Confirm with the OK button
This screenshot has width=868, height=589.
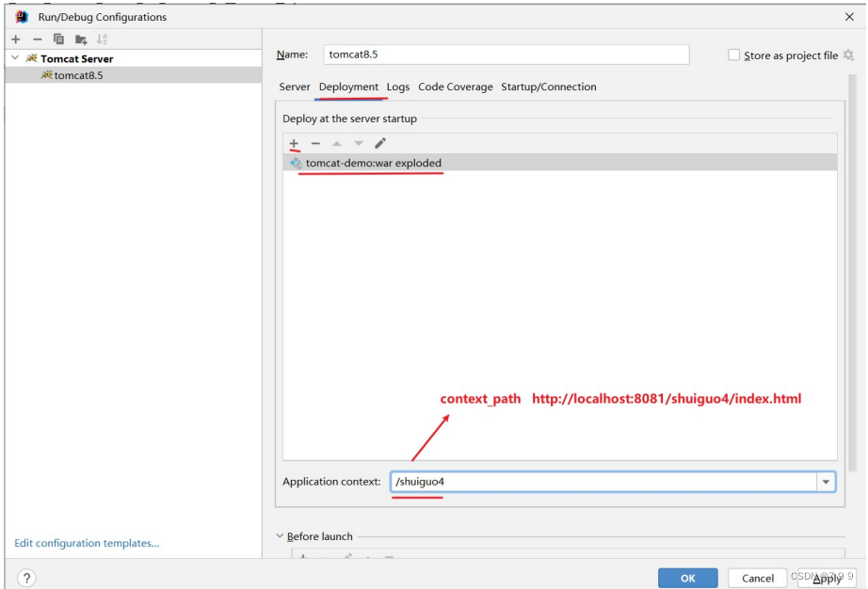(687, 578)
